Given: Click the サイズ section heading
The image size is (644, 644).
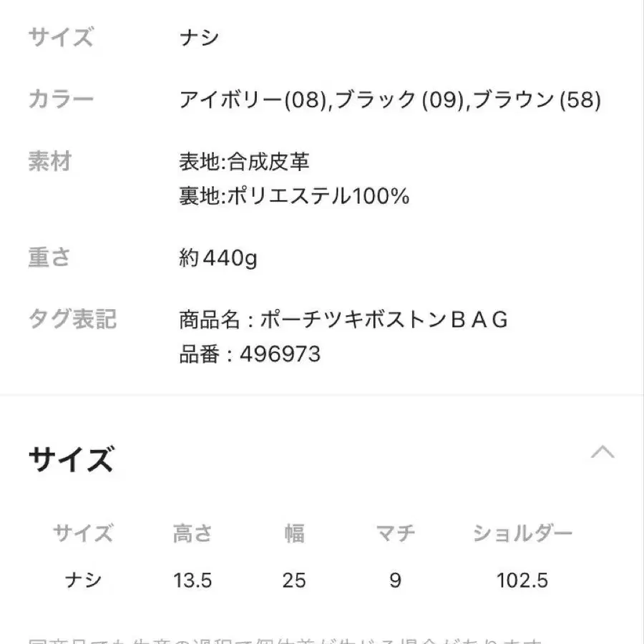Looking at the screenshot, I should coord(70,459).
